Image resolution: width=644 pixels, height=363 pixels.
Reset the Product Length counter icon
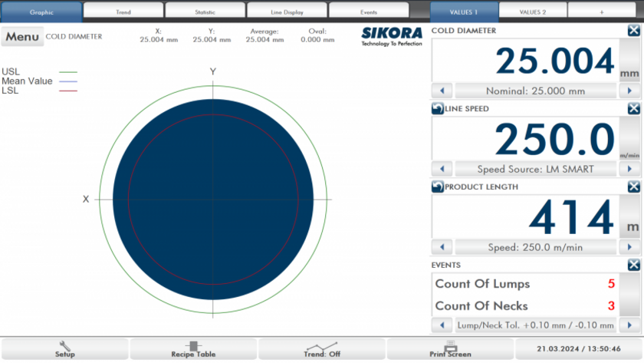[438, 186]
